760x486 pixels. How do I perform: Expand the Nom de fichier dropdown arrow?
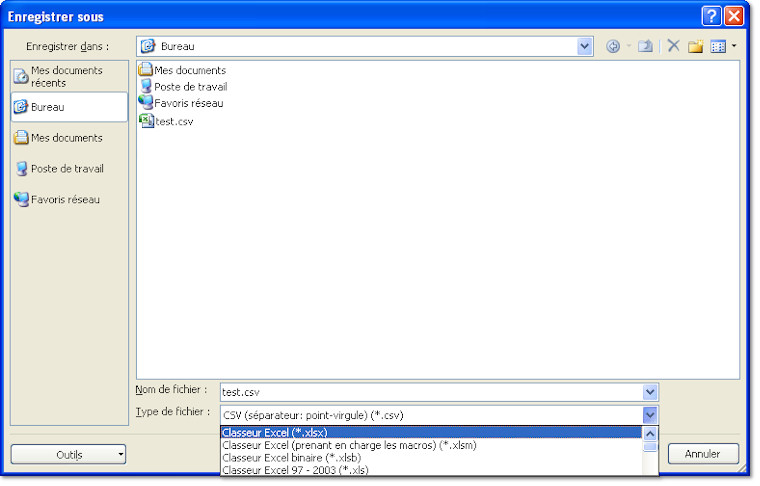click(x=650, y=393)
